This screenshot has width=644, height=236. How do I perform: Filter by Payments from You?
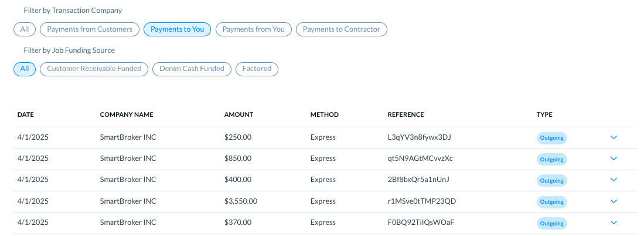[x=253, y=29]
